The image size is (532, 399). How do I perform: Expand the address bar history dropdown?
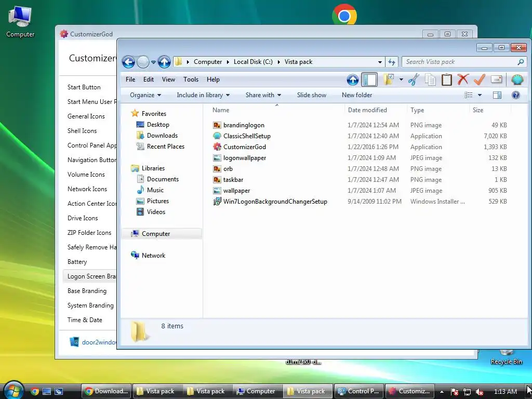tap(380, 62)
